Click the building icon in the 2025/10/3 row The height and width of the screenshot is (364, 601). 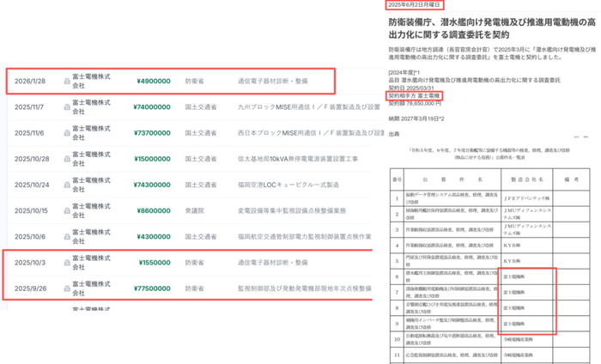67,263
